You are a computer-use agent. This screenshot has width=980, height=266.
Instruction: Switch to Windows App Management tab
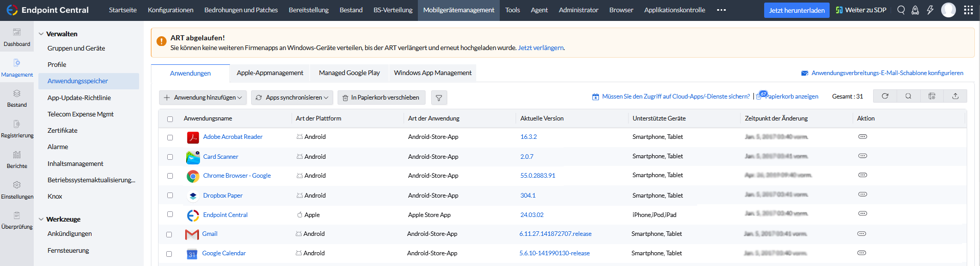[433, 73]
